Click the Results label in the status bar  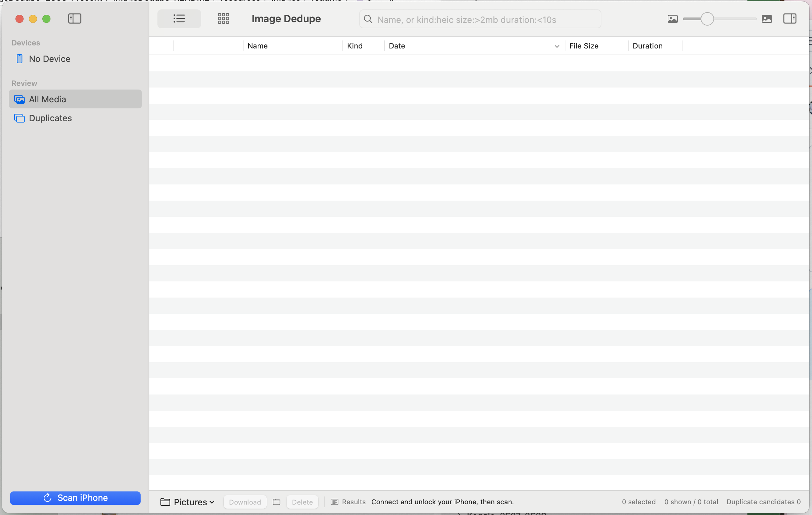[354, 502]
